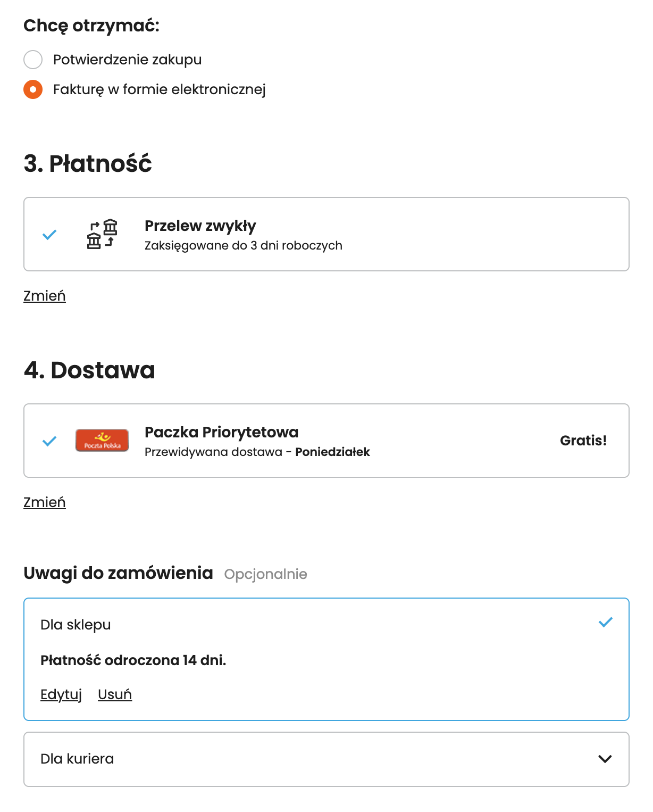Click Usuń to delete shop note
The width and height of the screenshot is (653, 812).
pyautogui.click(x=115, y=694)
